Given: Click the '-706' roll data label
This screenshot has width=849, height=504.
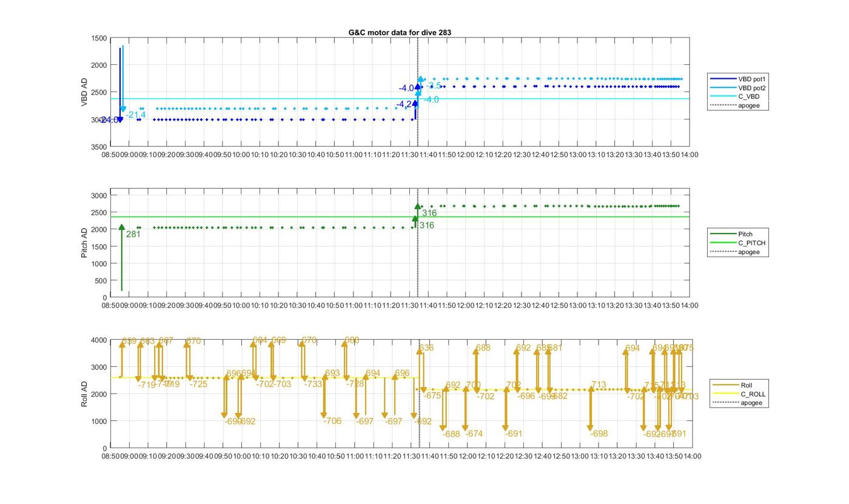Looking at the screenshot, I should 332,421.
